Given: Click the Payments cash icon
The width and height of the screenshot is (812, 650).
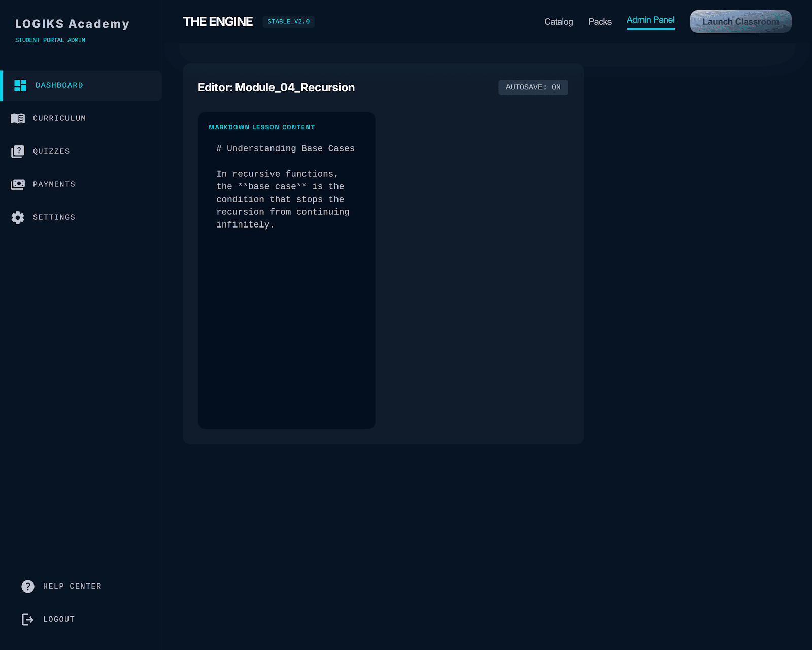Looking at the screenshot, I should 18,184.
